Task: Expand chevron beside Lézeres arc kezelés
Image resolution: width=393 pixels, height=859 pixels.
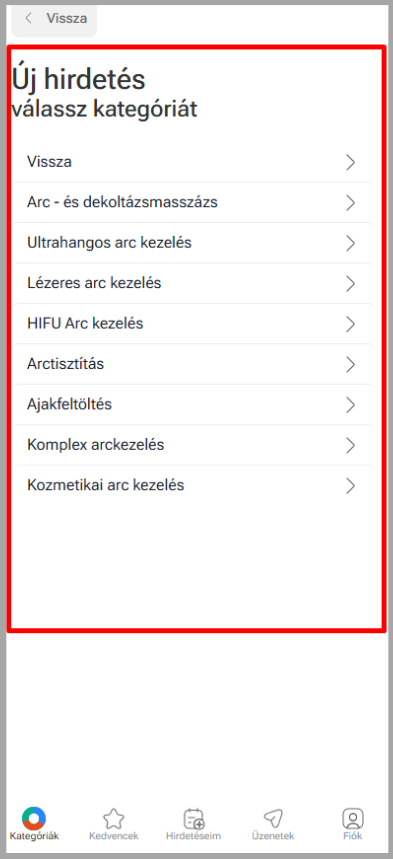Action: 351,284
